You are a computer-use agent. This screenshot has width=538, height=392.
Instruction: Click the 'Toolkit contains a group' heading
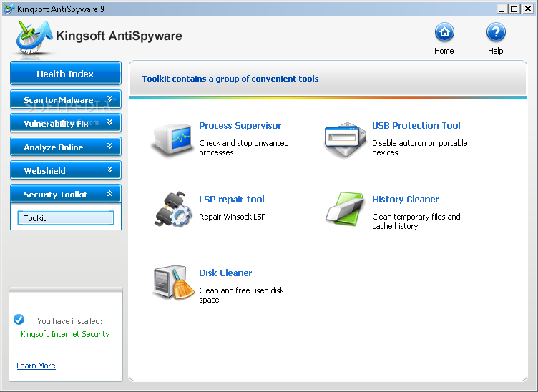coord(230,79)
